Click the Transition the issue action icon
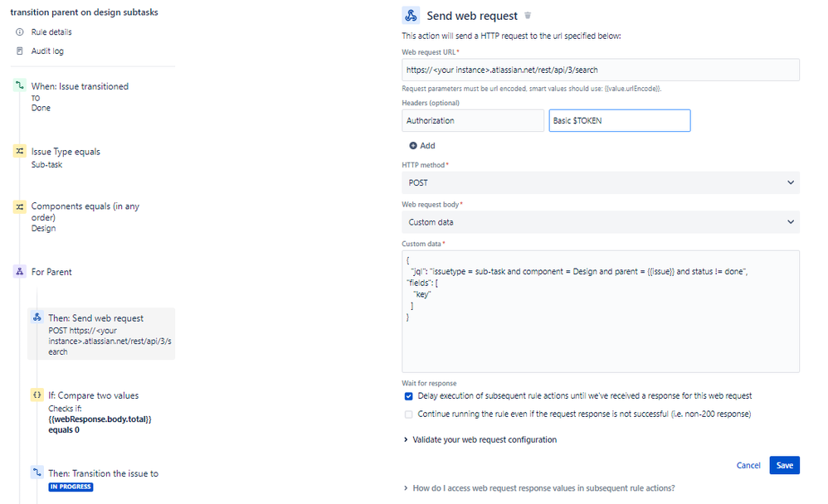Screen dimensions: 828x504 point(37,473)
